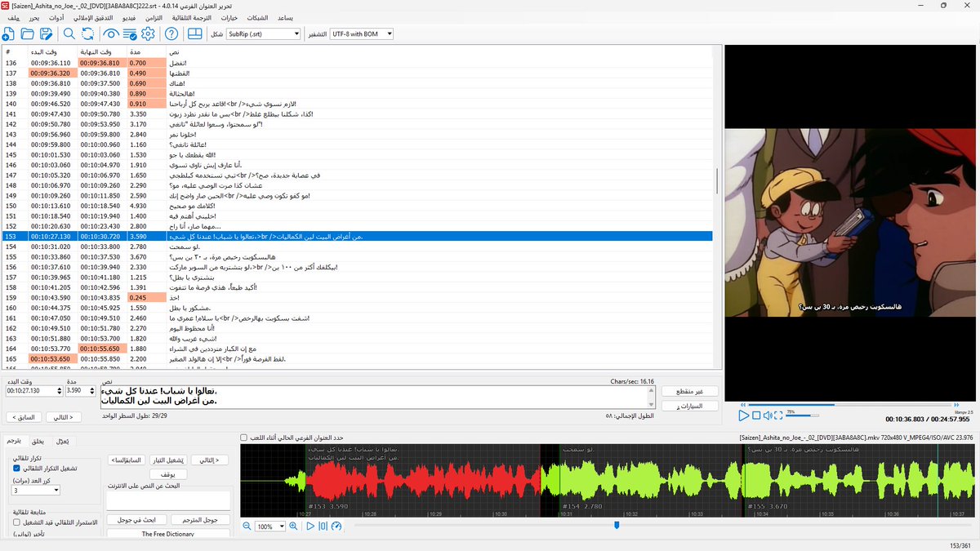980x551 pixels.
Task: Open Help with the question mark icon
Action: (x=171, y=33)
